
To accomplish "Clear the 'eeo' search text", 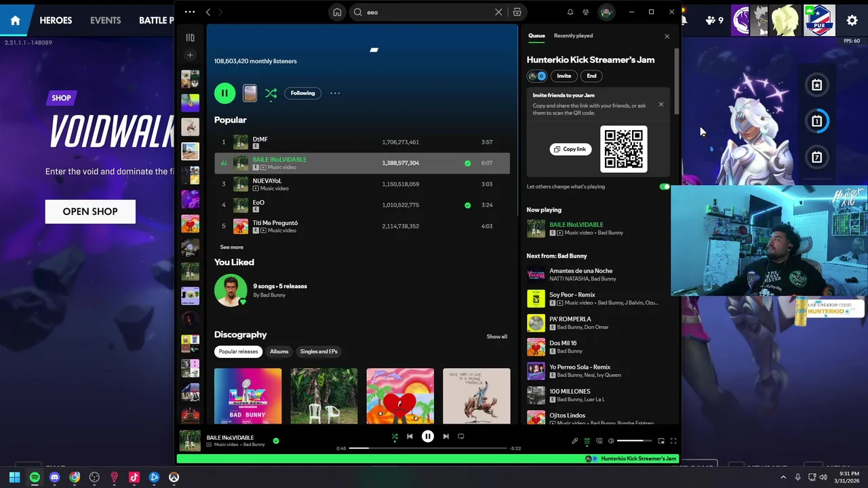I will point(498,12).
